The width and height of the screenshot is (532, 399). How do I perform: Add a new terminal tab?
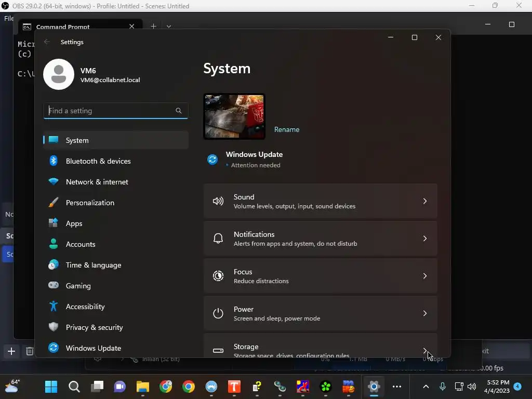[153, 26]
